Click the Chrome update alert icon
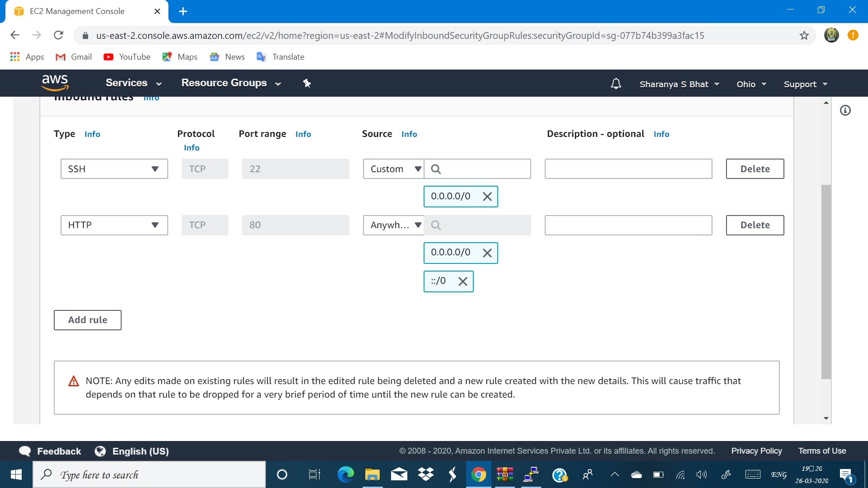The height and width of the screenshot is (488, 868). 853,35
